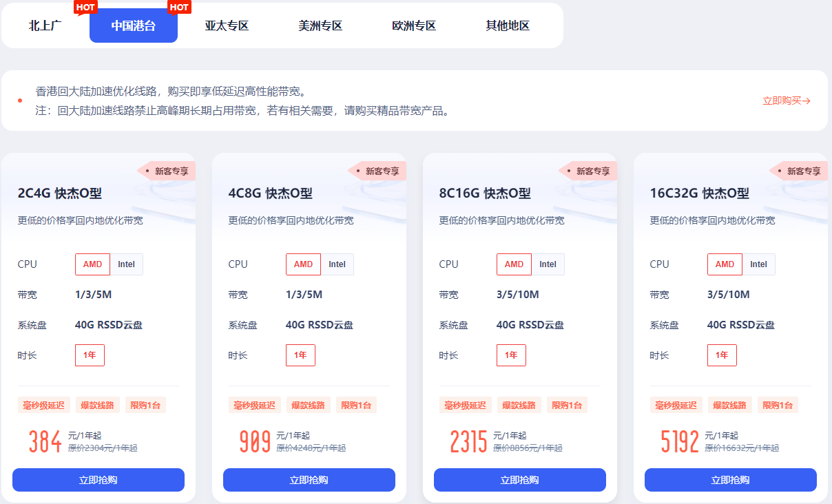Select Intel CPU on 16C32G card
Screen dimensions: 832x504
click(x=759, y=264)
